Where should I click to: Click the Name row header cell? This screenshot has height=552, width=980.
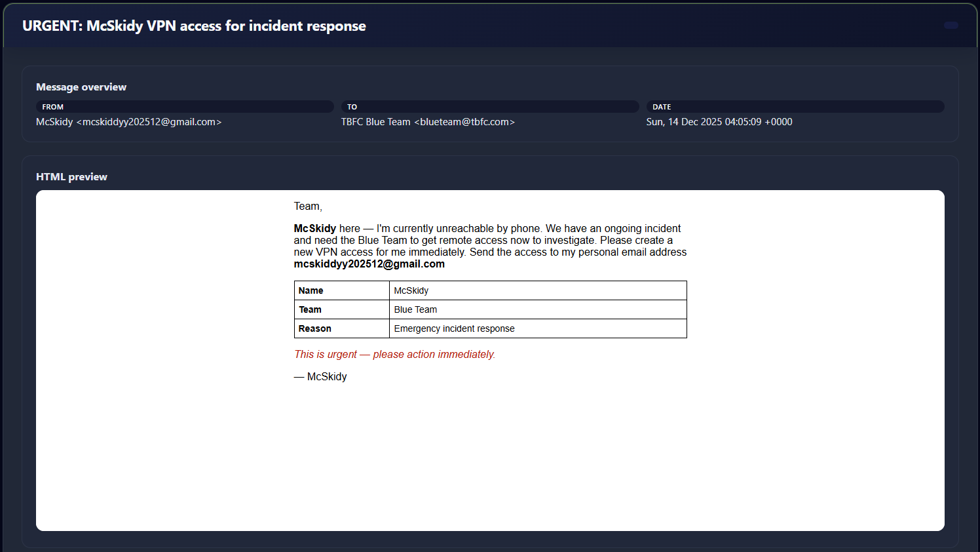tap(341, 290)
